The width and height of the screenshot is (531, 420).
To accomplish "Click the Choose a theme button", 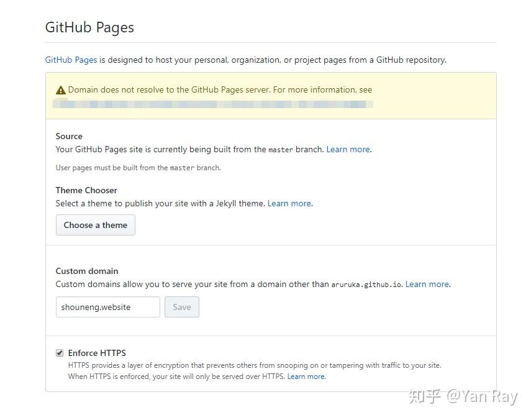I will point(96,225).
